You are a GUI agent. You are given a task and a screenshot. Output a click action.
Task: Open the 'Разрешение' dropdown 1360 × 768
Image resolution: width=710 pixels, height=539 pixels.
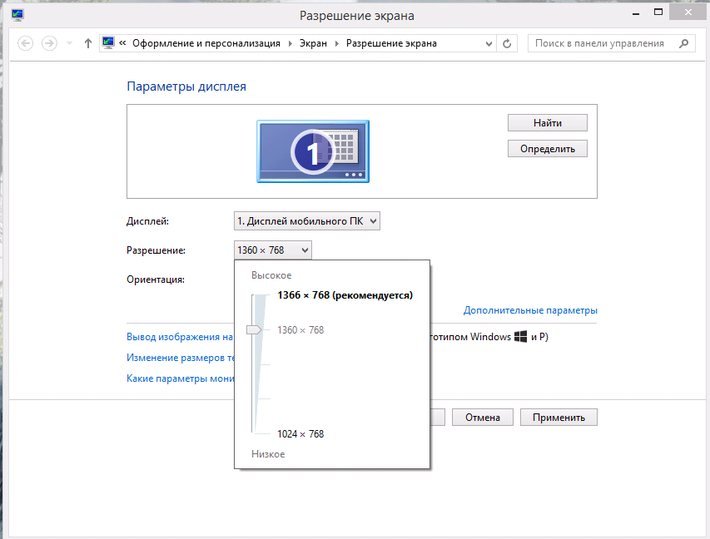tap(273, 250)
